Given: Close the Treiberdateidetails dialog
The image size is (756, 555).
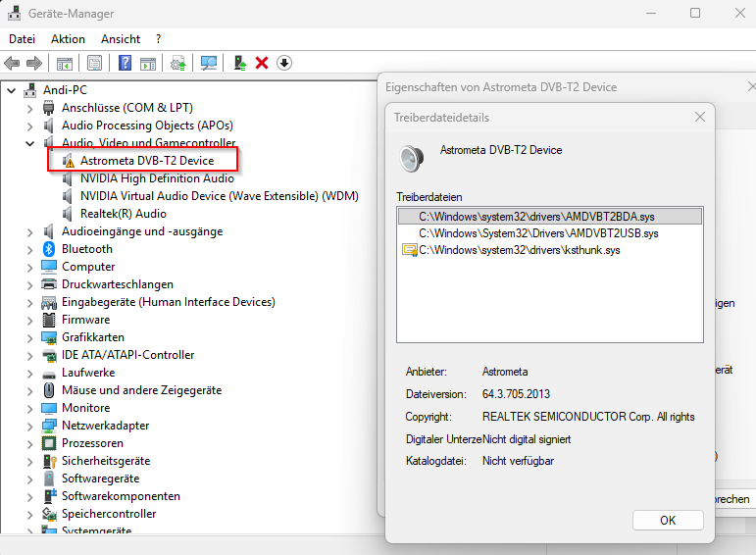Looking at the screenshot, I should [x=700, y=117].
